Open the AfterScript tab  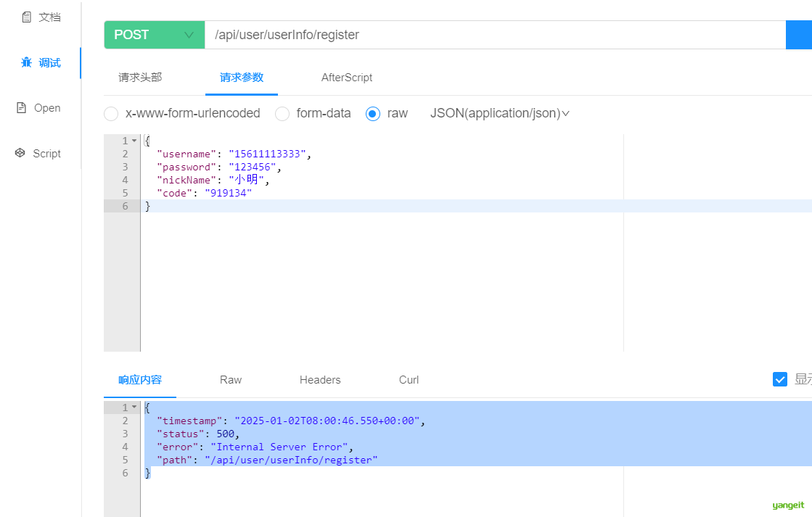click(346, 78)
